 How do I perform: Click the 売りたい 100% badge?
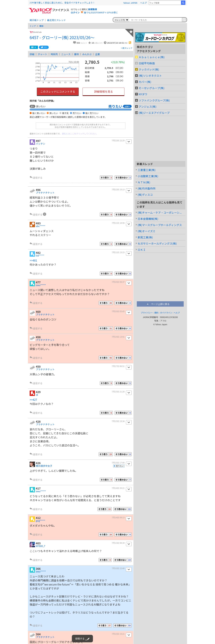(x=127, y=106)
